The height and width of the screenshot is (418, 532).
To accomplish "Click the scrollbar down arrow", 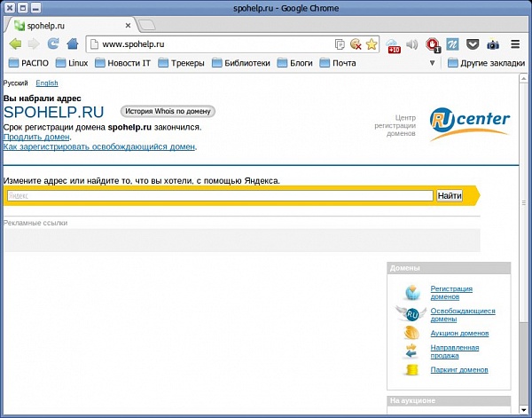I will tap(524, 409).
